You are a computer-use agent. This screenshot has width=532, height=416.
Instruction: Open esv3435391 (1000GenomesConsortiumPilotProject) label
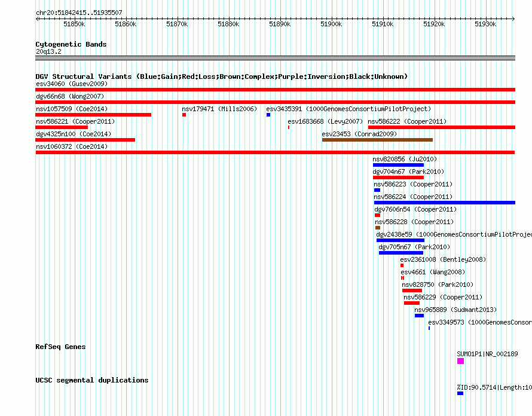click(x=348, y=109)
